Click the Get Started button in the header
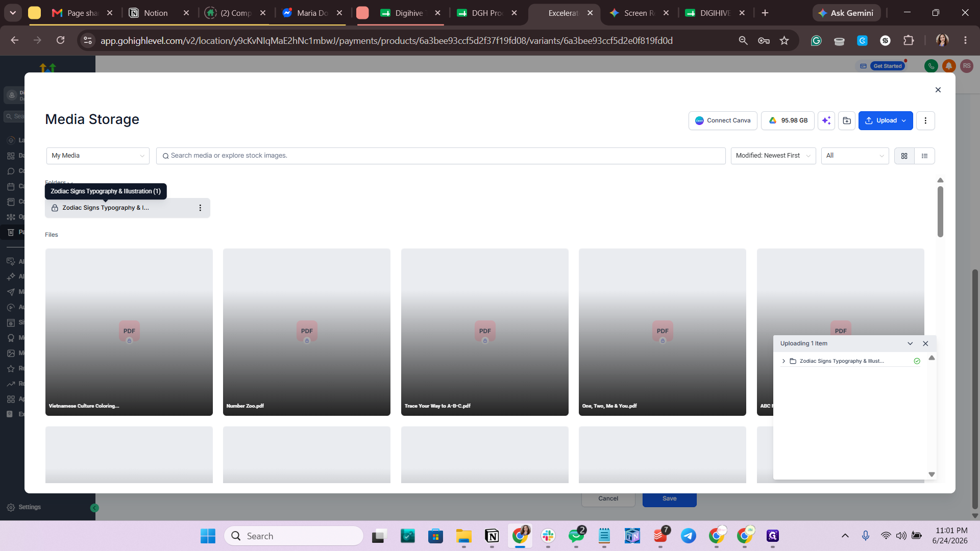The width and height of the screenshot is (980, 551). (x=888, y=66)
